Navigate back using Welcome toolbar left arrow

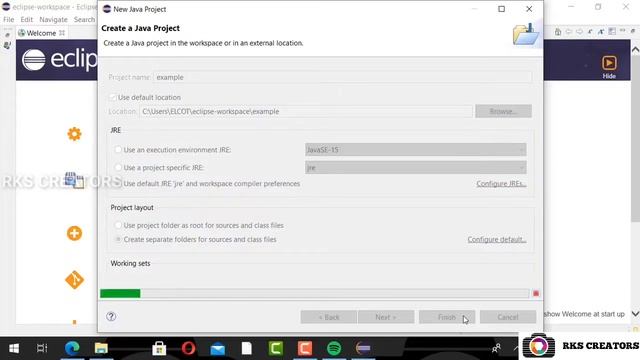(569, 32)
